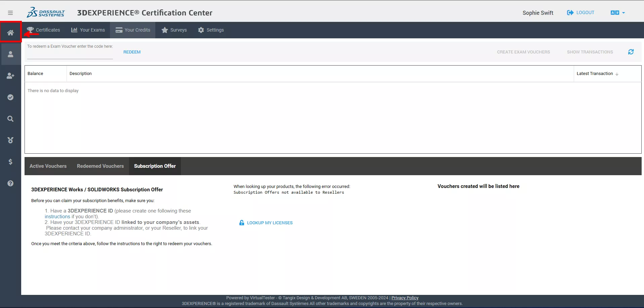Open the language selector dropdown

(x=617, y=13)
